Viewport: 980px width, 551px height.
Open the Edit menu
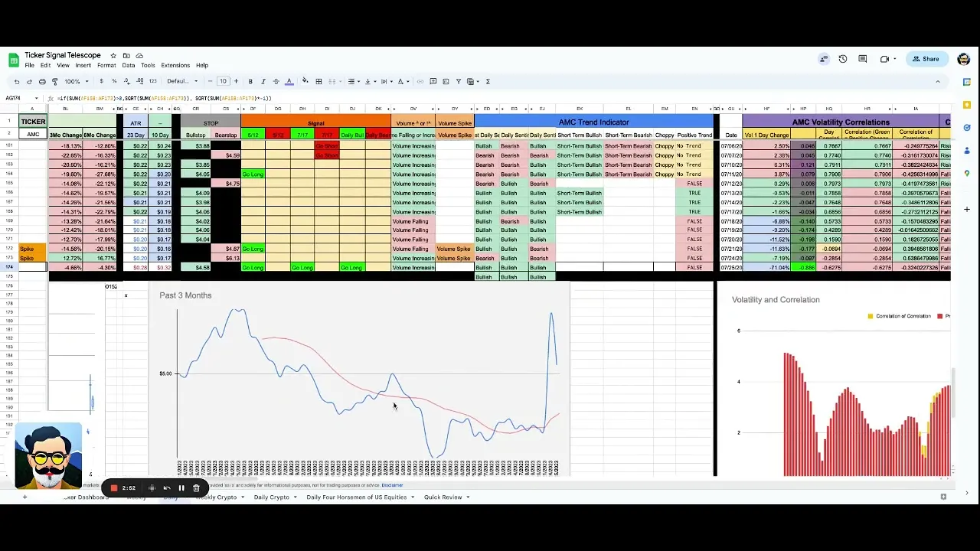[45, 65]
